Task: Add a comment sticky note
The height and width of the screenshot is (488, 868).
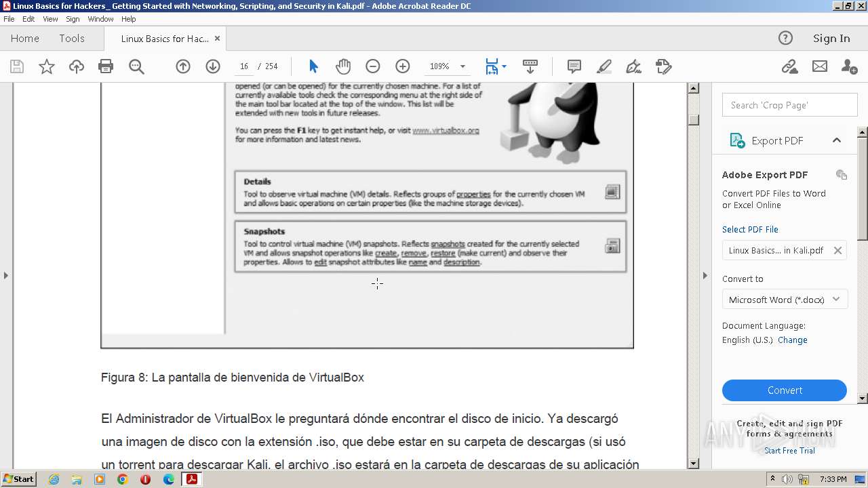Action: tap(574, 66)
